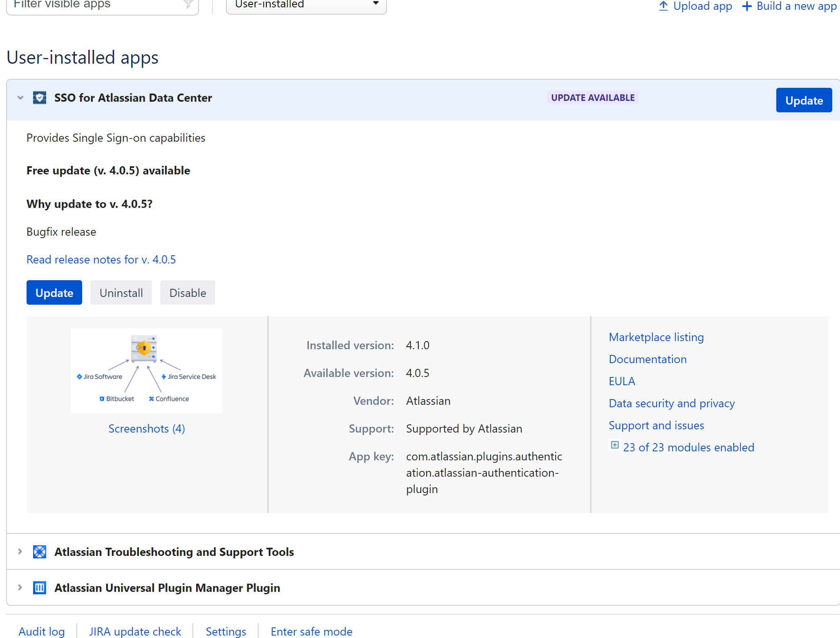
Task: Click the SSO for Atlassian Data Center title
Action: tap(133, 98)
